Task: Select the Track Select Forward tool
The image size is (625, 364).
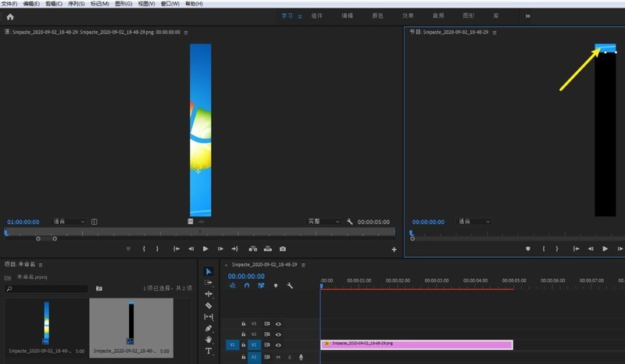Action: pos(209,282)
